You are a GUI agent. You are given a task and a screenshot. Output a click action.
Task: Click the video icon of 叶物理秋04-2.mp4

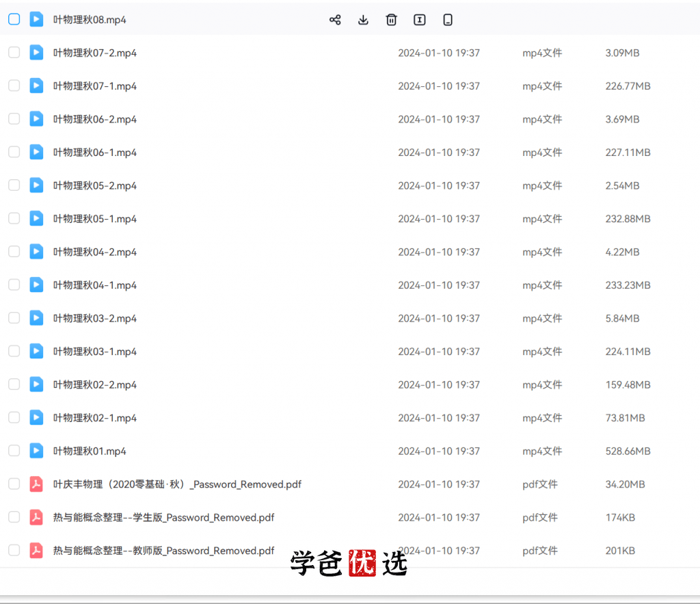[36, 252]
